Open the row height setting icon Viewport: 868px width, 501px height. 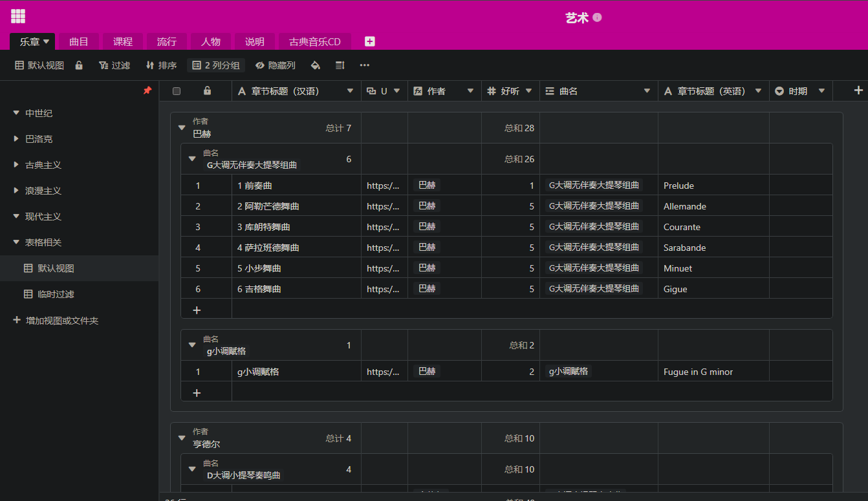(340, 65)
